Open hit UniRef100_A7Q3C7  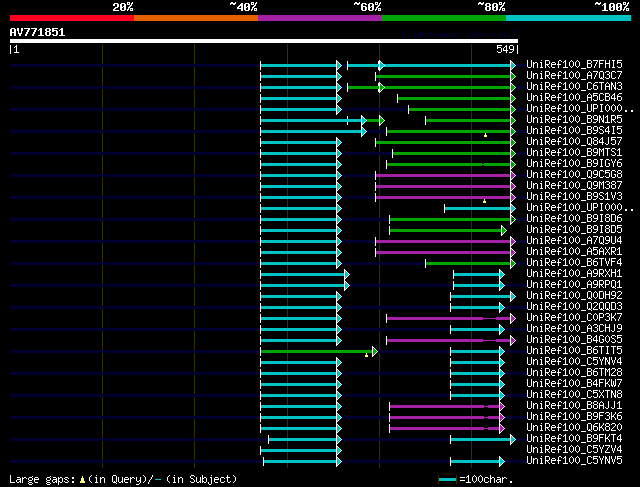point(574,75)
